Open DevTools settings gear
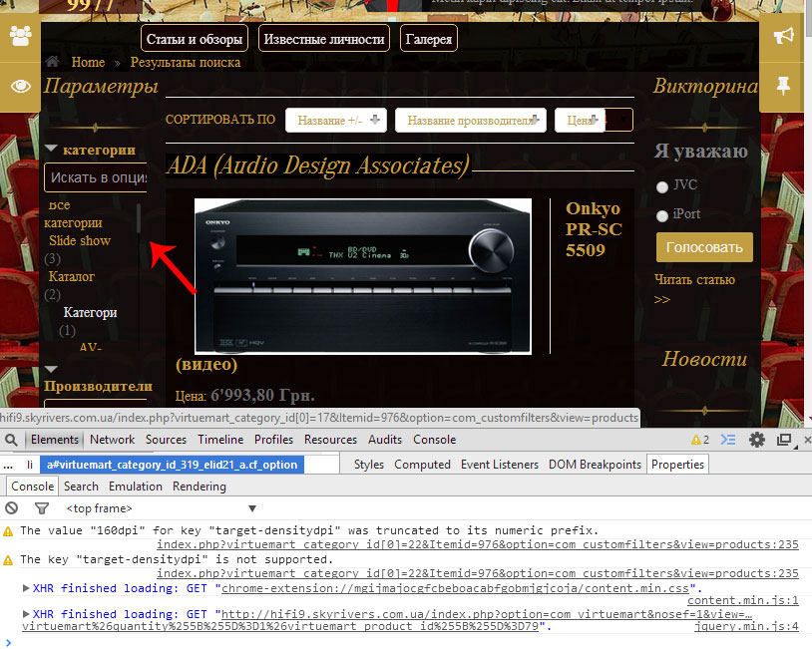Image resolution: width=812 pixels, height=649 pixels. coord(756,440)
